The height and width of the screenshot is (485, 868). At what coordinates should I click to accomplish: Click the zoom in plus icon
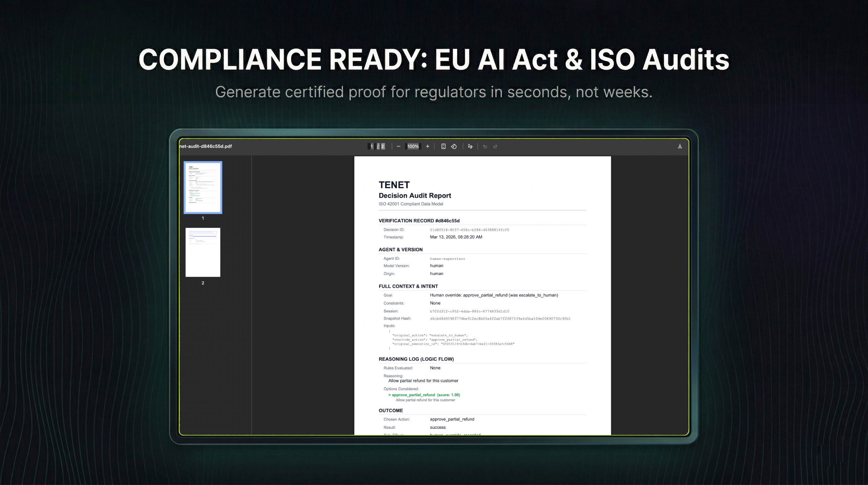(428, 147)
